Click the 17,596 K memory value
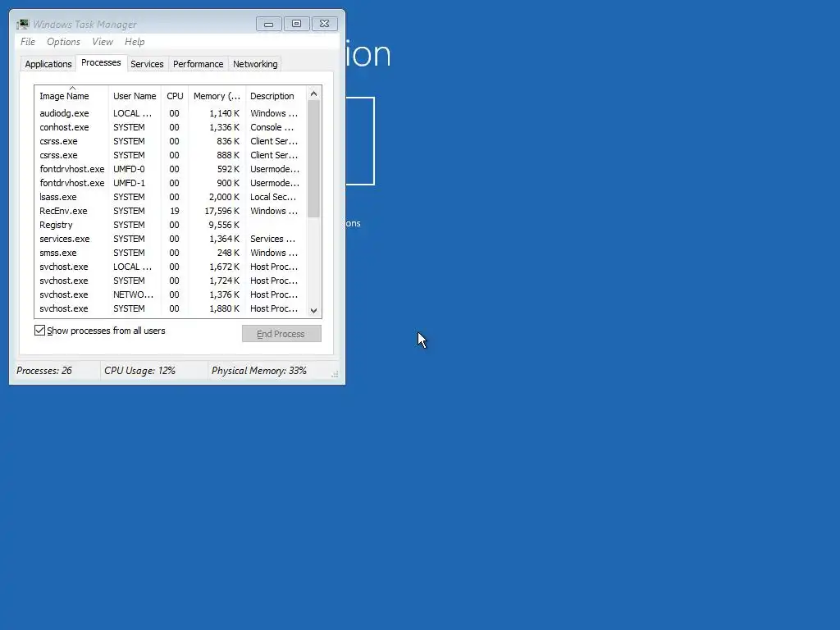 [222, 211]
